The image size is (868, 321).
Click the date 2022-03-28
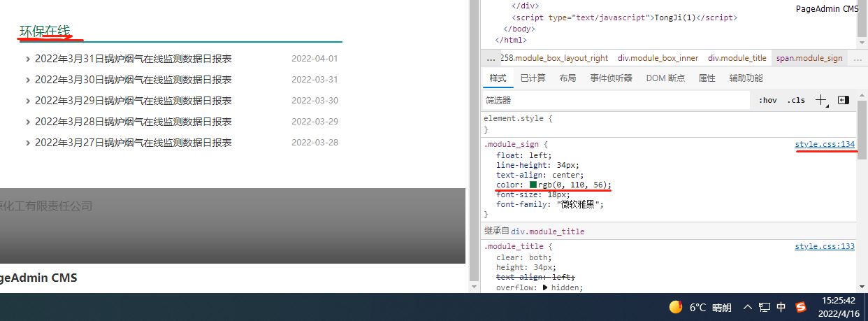(x=314, y=143)
